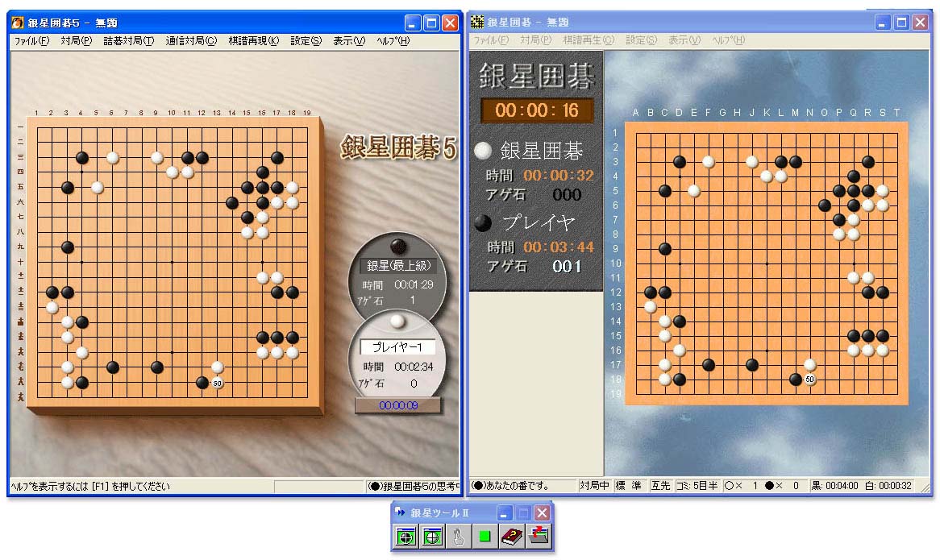Click コミ:5目半 in the status bar
This screenshot has width=940, height=560.
[x=697, y=486]
